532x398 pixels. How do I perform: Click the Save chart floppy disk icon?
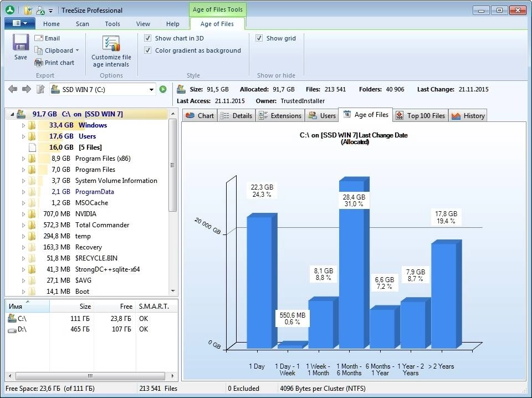pyautogui.click(x=21, y=43)
